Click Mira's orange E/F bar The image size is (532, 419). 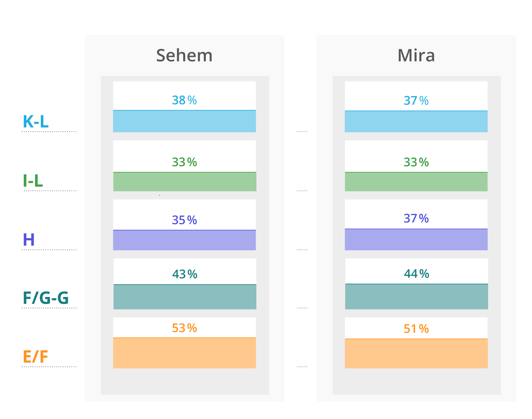[416, 354]
